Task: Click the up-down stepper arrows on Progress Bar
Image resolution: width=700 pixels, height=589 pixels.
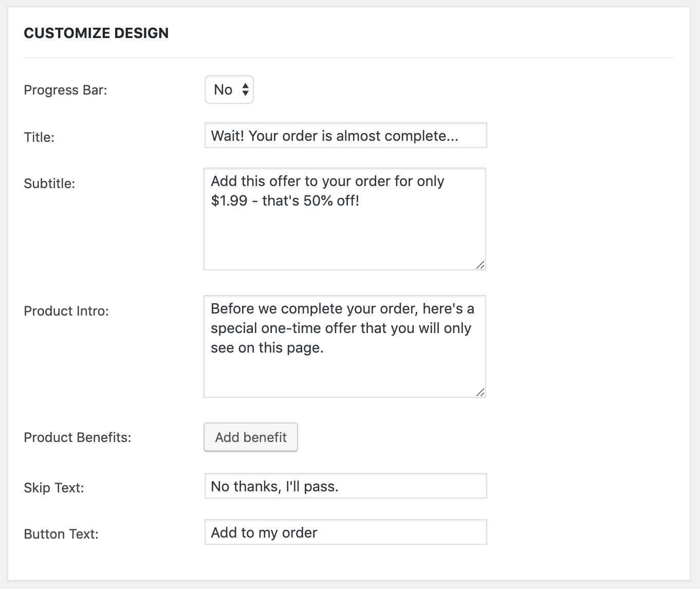Action: (x=245, y=89)
